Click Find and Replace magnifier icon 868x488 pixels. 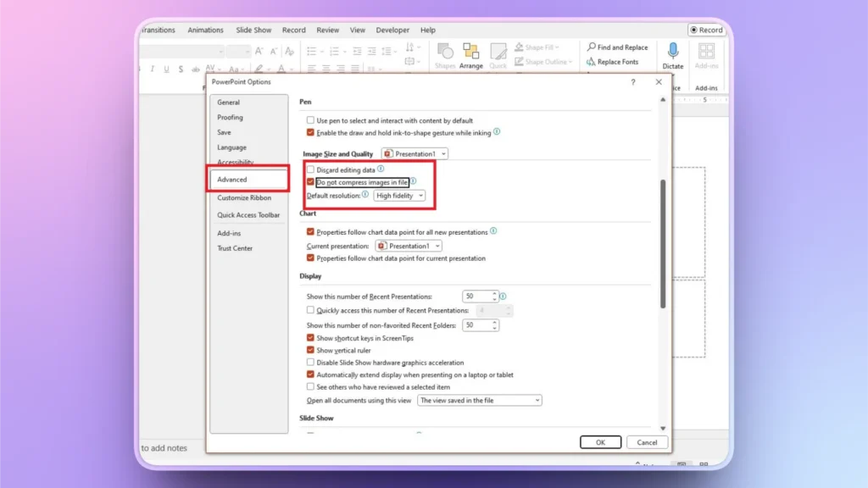[592, 47]
